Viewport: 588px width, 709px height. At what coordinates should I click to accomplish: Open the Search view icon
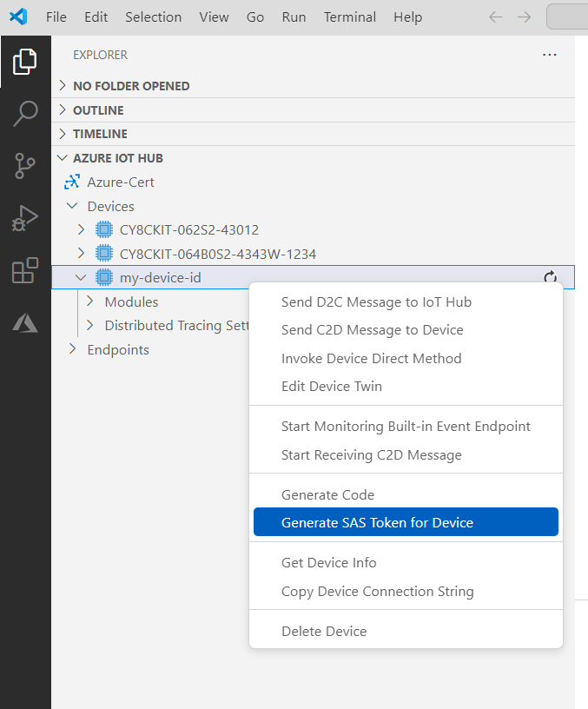25,113
